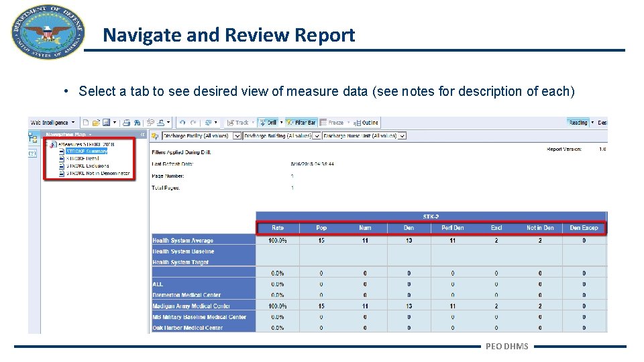Open the Web Intelligence dropdown menu
This screenshot has width=644, height=362.
53,122
